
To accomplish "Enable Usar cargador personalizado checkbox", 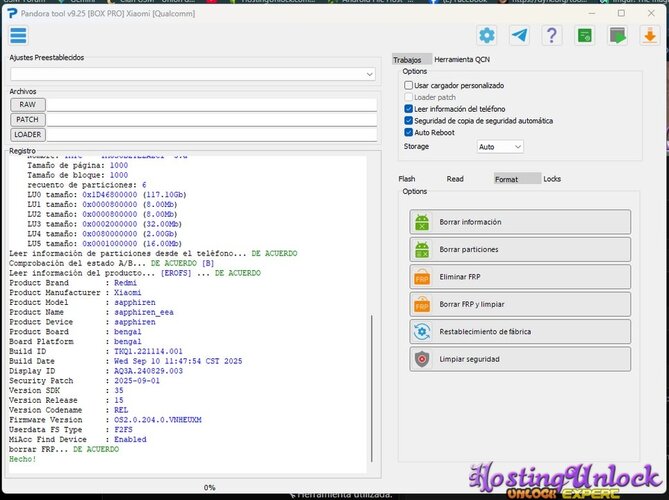I will coord(408,85).
